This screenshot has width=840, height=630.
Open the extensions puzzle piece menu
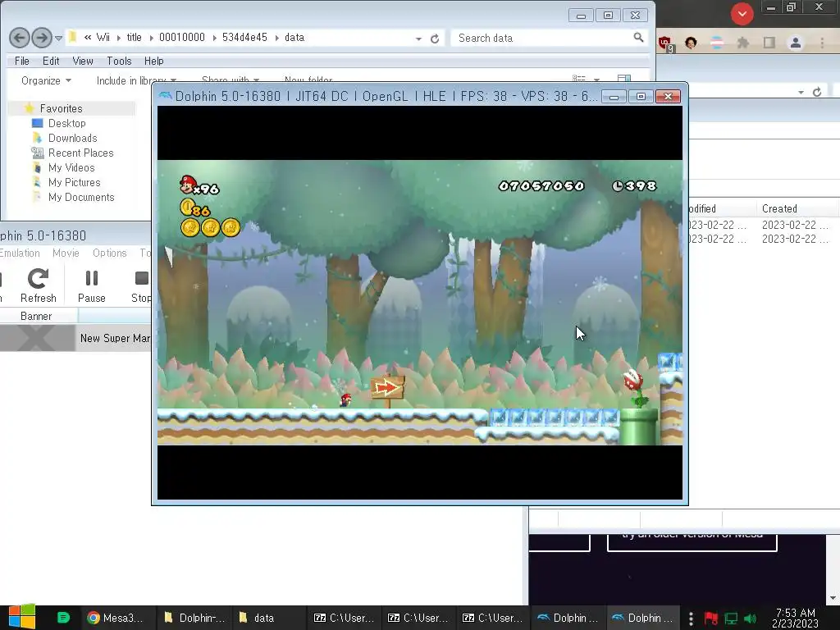click(742, 43)
